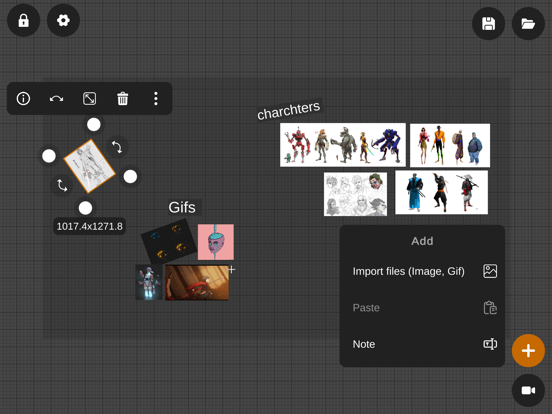Click the clipboard icon beside Paste
Screen dimensions: 552x414
pos(490,308)
